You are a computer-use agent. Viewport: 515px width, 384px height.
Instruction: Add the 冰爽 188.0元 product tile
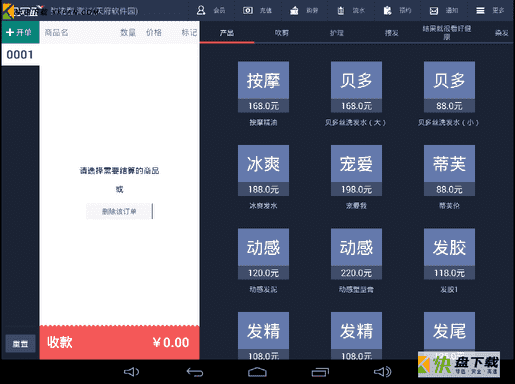click(263, 170)
